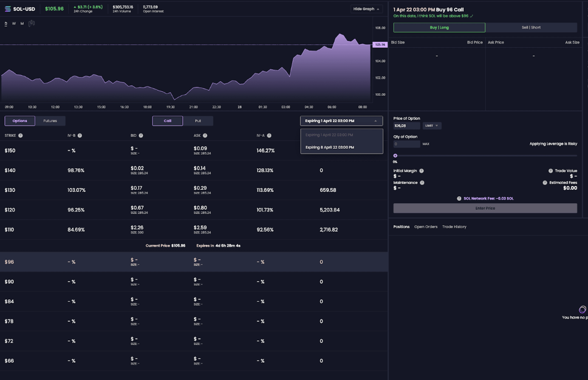Viewport: 588px width, 380px height.
Task: Set chart interval to D
Action: [x=6, y=23]
